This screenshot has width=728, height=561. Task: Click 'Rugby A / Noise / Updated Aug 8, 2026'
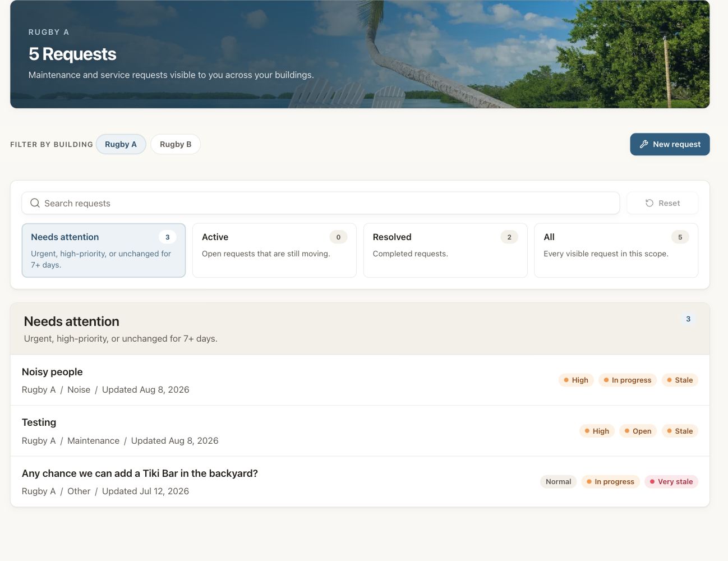(x=105, y=389)
